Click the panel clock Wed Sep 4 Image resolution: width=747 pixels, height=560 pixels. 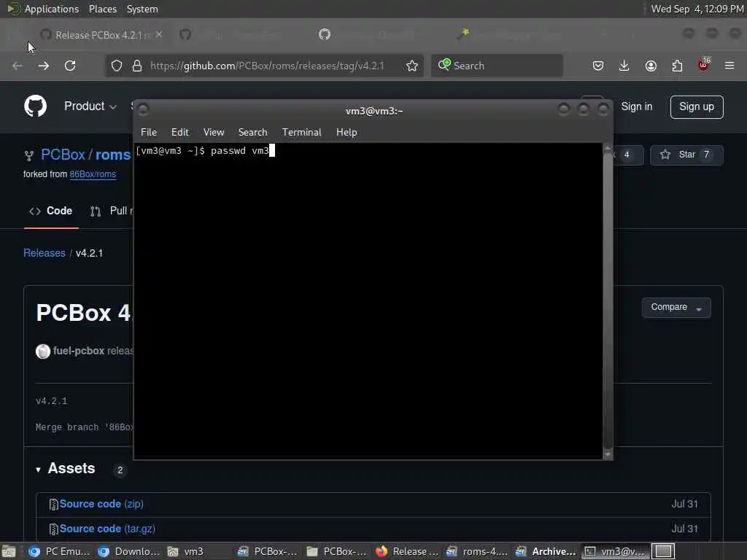pos(697,9)
